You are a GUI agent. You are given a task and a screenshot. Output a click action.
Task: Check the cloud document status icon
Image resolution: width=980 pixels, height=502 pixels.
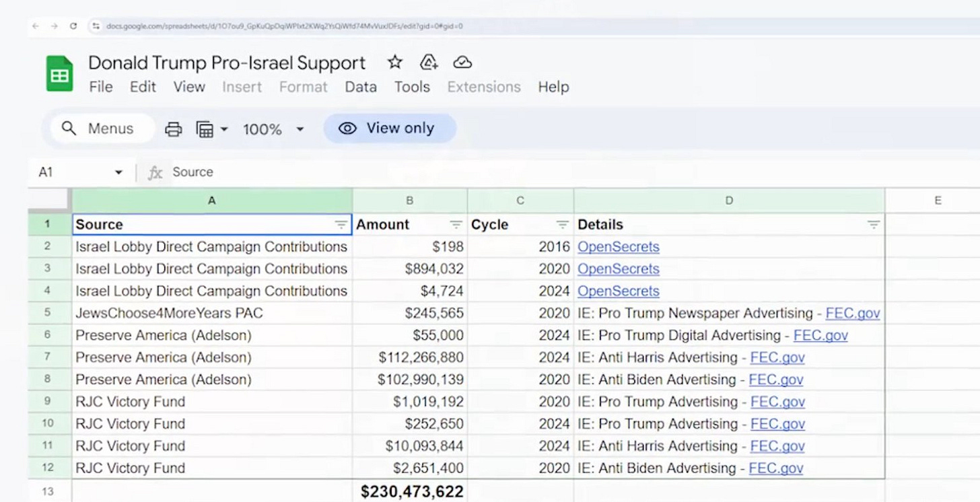[462, 63]
